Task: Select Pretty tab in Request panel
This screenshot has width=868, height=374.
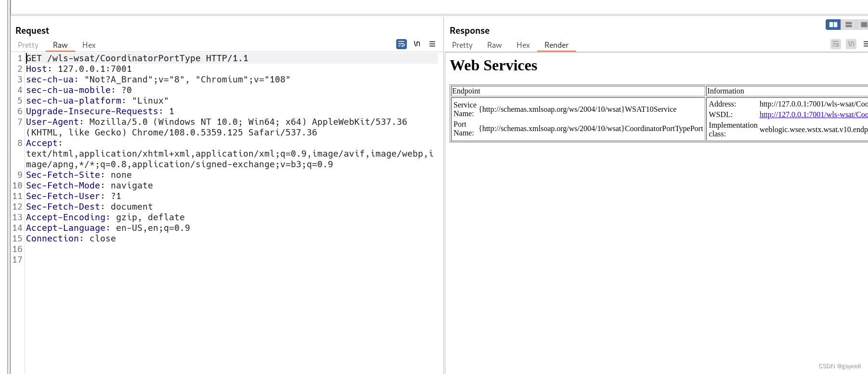Action: [x=28, y=45]
